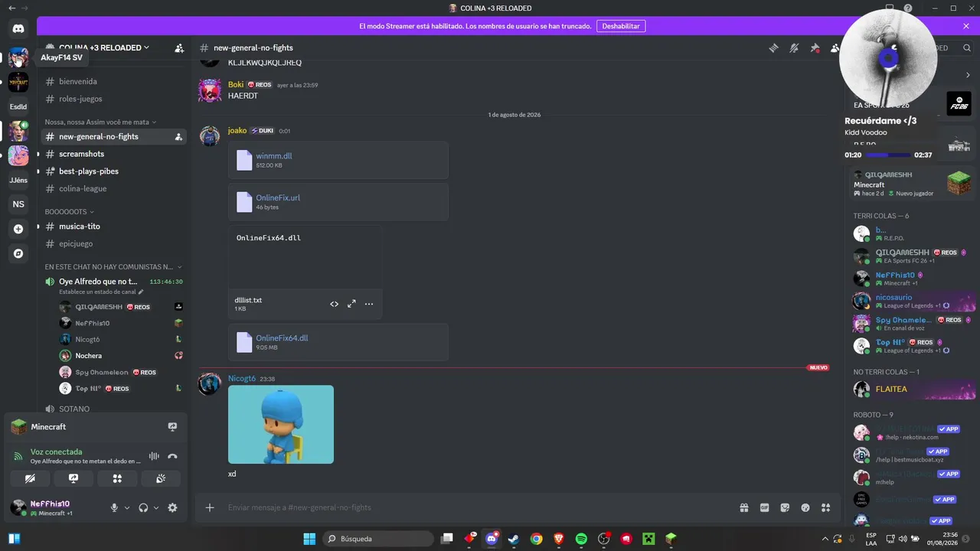Open Brave browser from the taskbar
Viewport: 980px width, 551px height.
click(559, 539)
